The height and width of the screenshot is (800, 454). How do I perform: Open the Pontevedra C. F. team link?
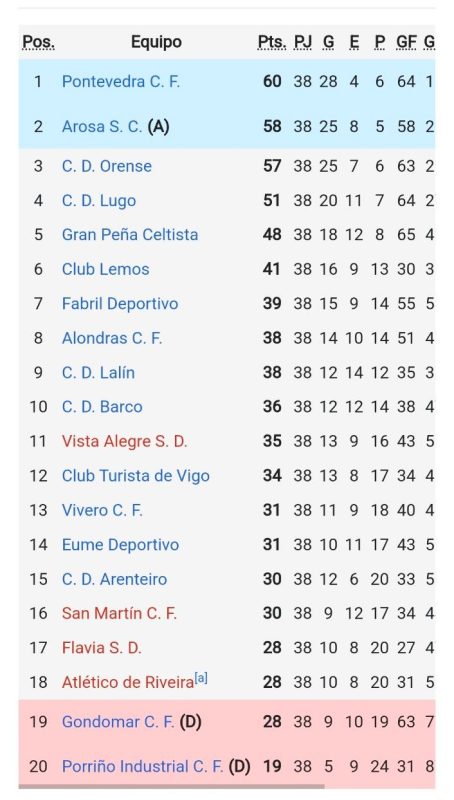pos(121,82)
